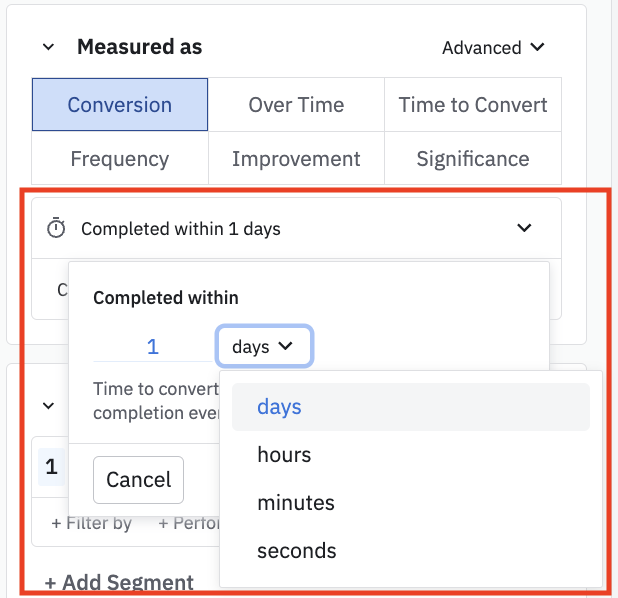
Task: Select the Conversion measurement tab
Action: [x=120, y=105]
